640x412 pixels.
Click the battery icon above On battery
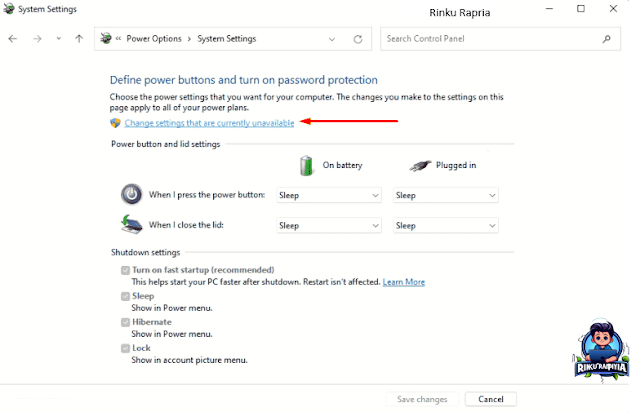306,165
